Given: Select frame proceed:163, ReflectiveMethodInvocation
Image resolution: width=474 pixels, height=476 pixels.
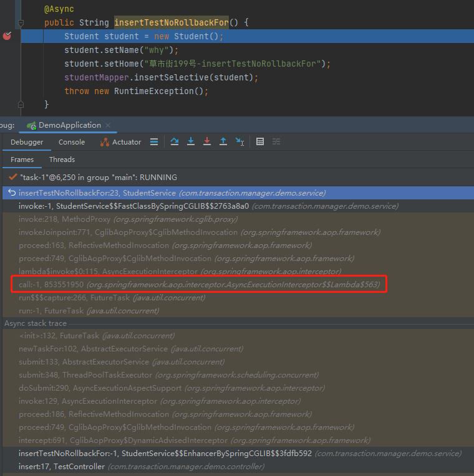Looking at the screenshot, I should coord(238,245).
